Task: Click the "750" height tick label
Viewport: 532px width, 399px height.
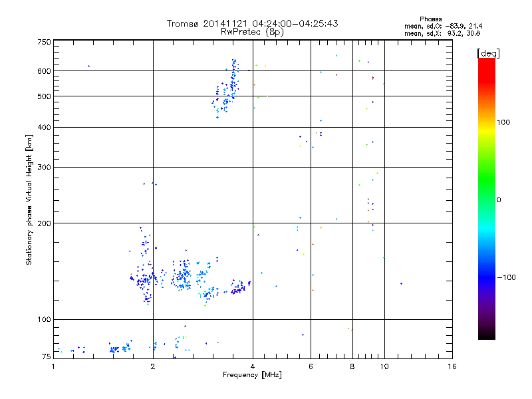Action: [44, 42]
